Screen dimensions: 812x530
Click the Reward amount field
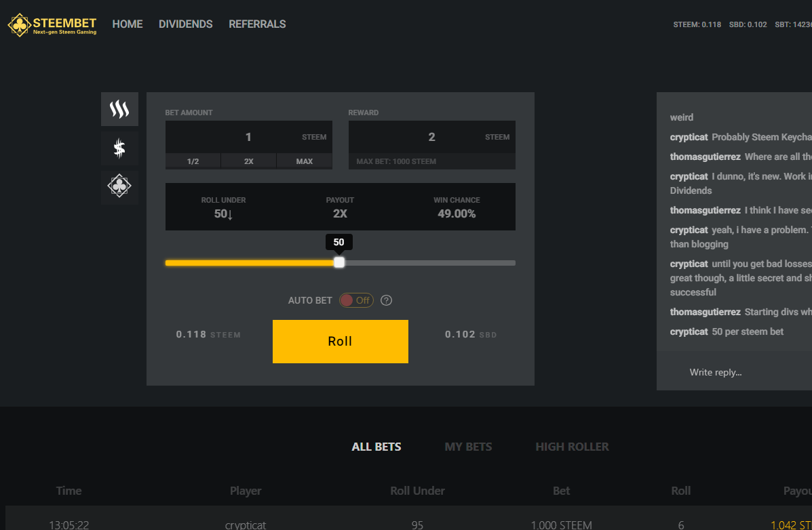click(x=432, y=137)
